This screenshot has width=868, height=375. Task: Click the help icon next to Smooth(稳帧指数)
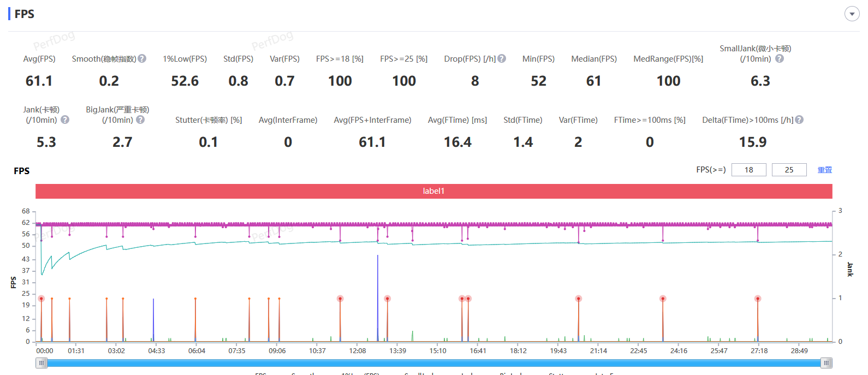pyautogui.click(x=142, y=58)
